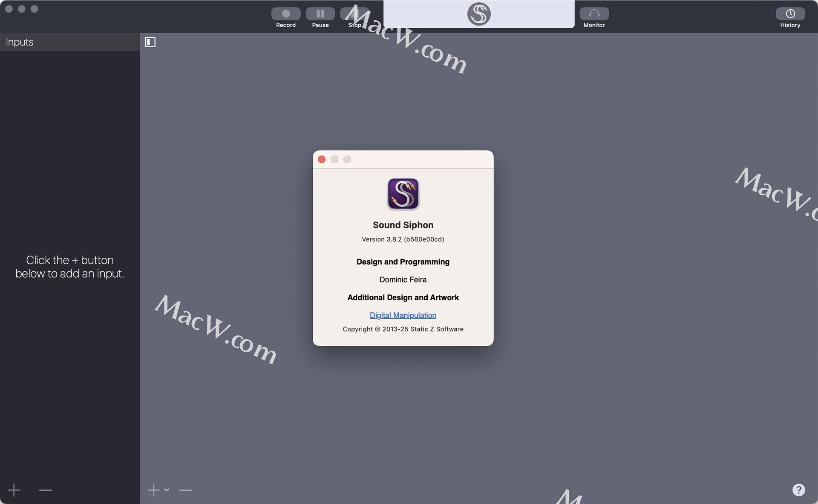Click the Design and Programming heading

click(403, 262)
